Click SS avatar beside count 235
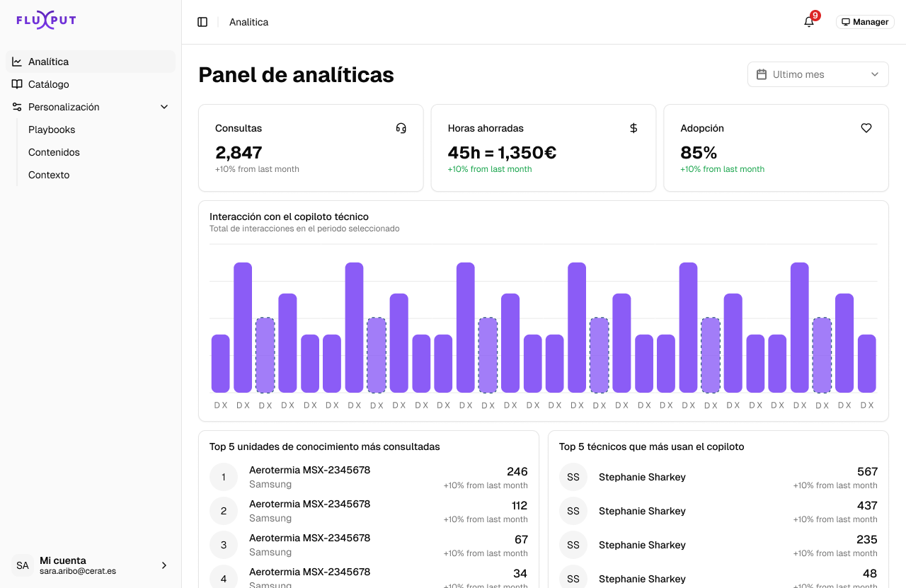Screen dimensions: 906x588 point(573,545)
